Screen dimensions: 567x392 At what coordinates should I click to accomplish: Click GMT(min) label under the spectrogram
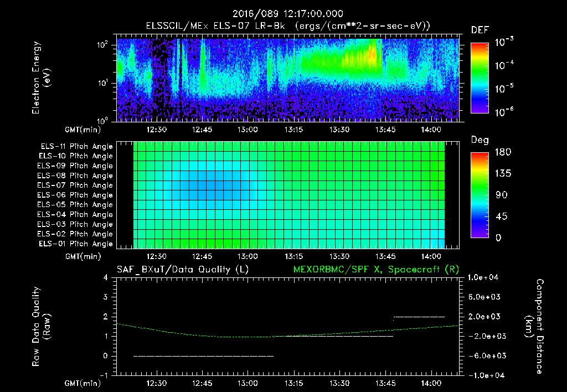(83, 130)
